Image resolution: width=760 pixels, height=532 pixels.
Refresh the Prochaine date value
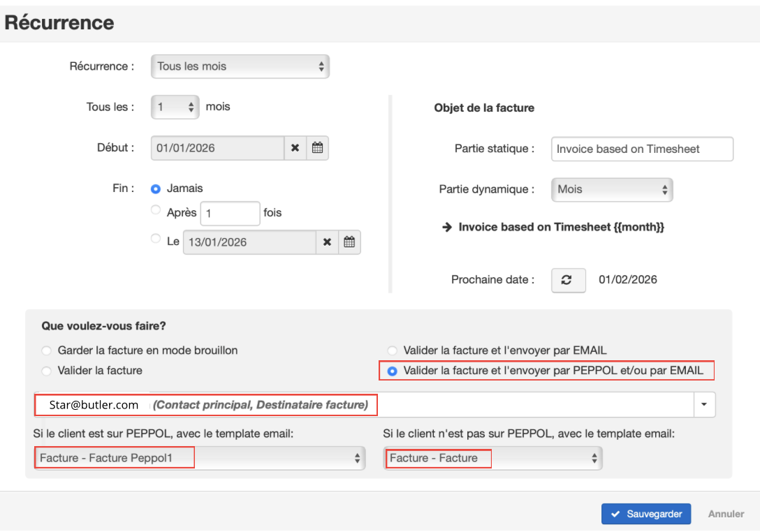568,280
